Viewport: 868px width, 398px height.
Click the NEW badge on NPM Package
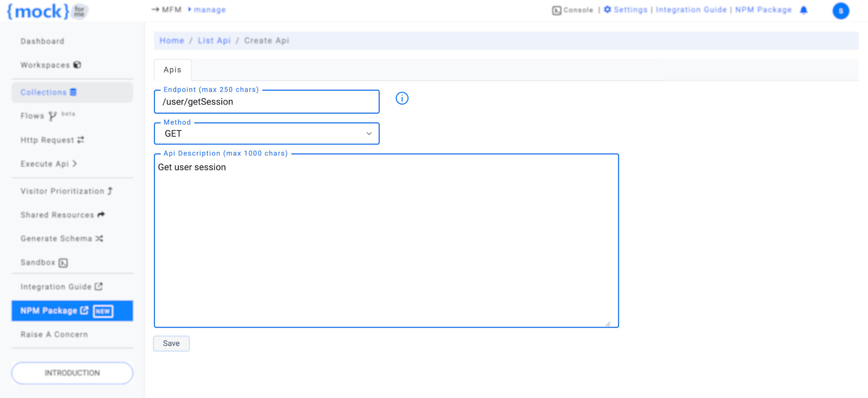(x=103, y=311)
